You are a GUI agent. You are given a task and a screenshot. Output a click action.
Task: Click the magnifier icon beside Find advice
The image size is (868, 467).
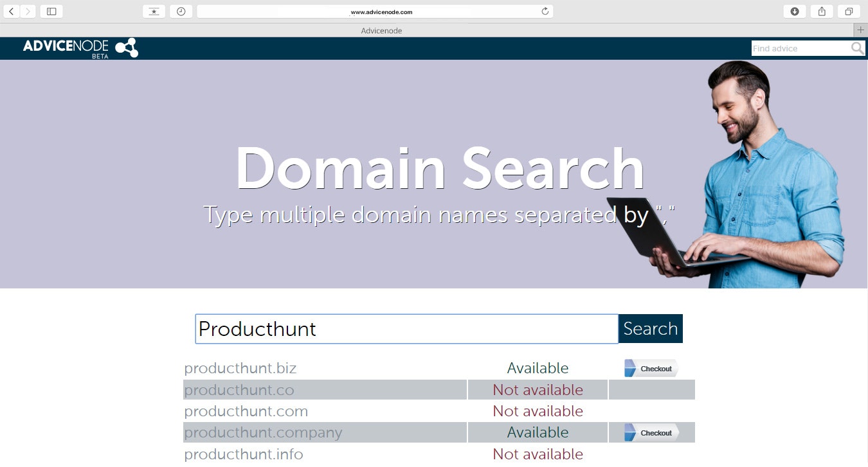858,48
